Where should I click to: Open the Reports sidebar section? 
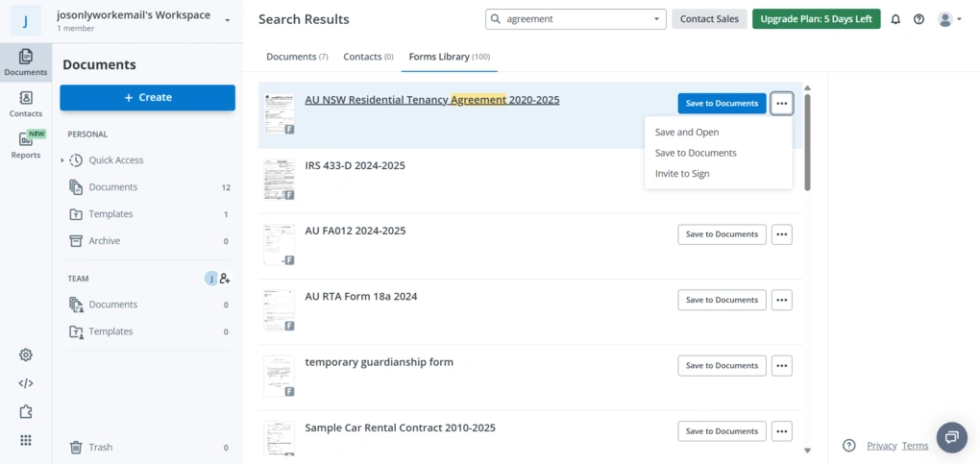26,145
